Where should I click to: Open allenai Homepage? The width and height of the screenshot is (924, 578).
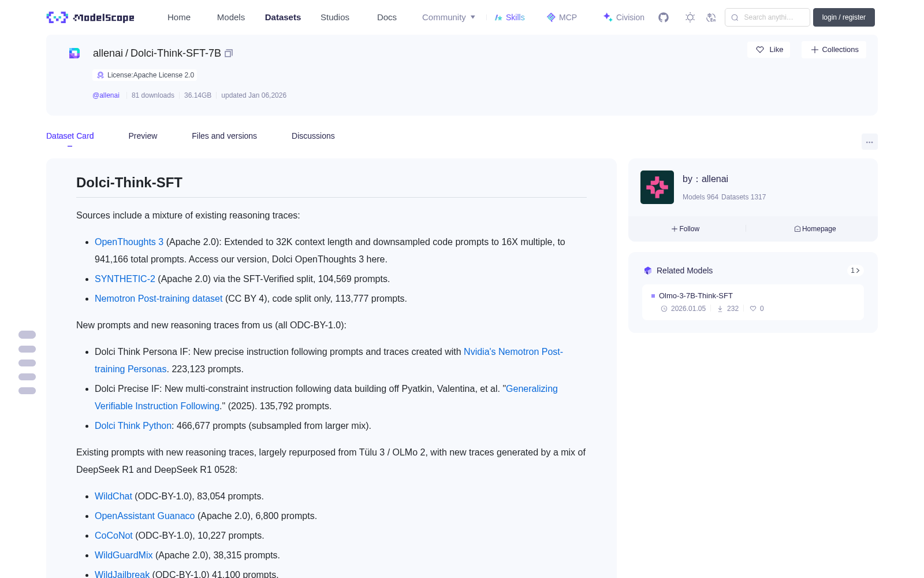point(815,229)
